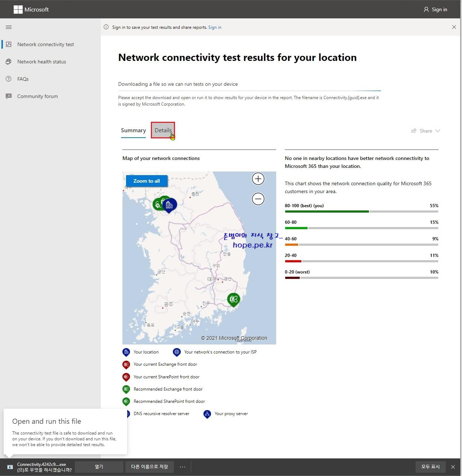Click the Sign in link in the banner
The height and width of the screenshot is (476, 462).
pos(215,27)
